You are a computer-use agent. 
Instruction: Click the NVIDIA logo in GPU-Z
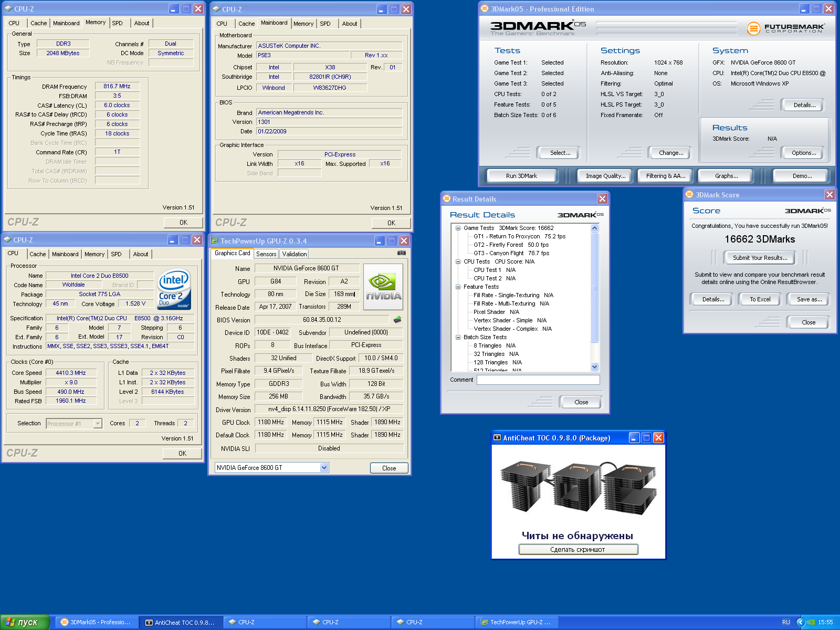point(383,287)
